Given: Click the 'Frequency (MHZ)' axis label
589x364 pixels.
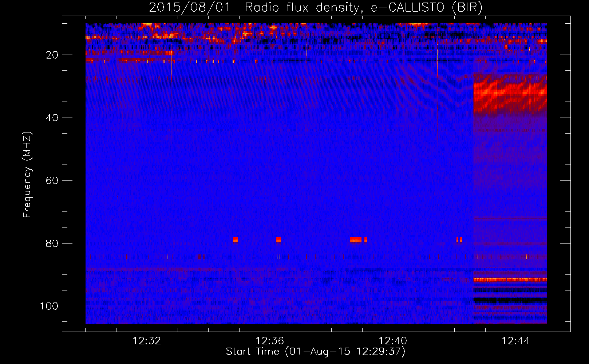Looking at the screenshot, I should [x=27, y=175].
